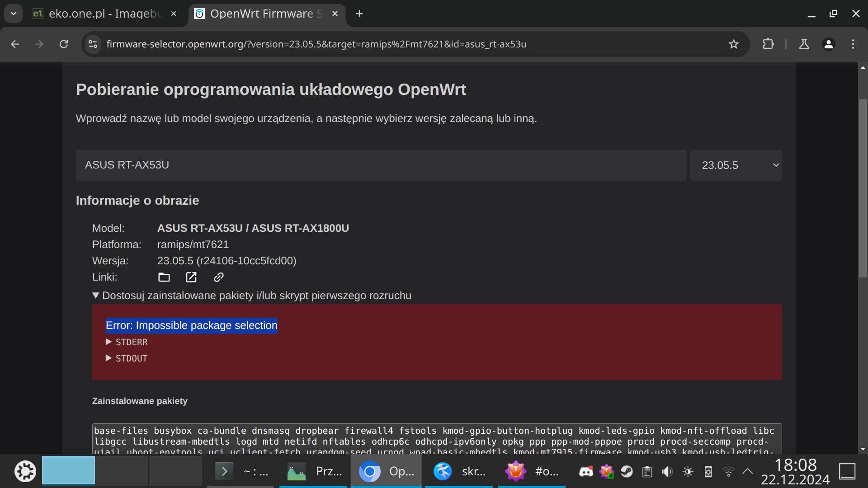Open Discord from the system tray
Screen dimensions: 868x488
click(586, 472)
